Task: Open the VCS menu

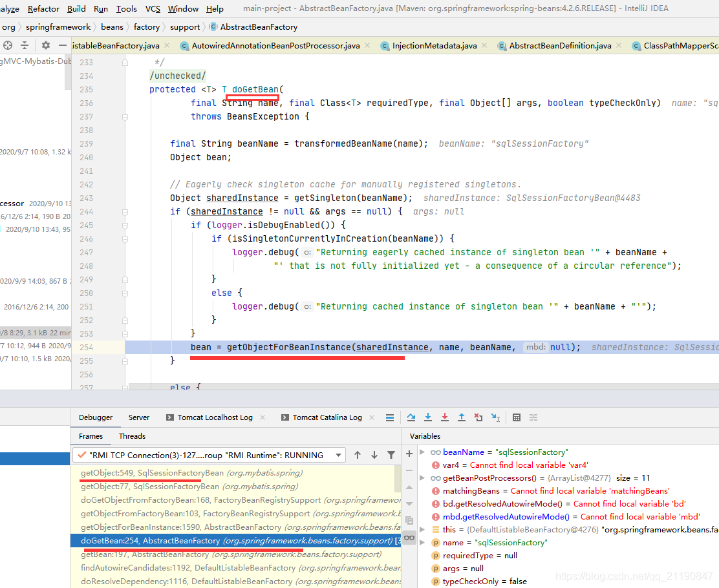Action: 153,8
